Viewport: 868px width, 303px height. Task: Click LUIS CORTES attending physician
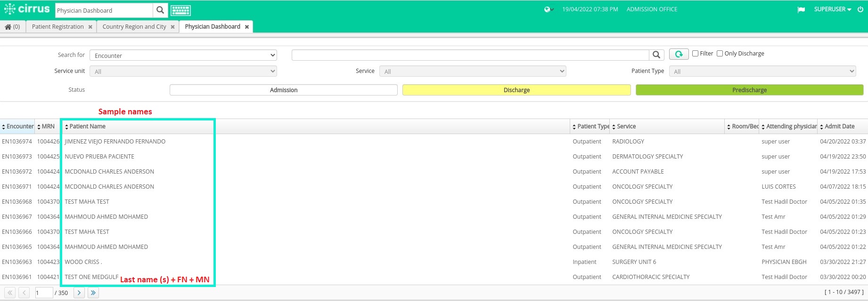(778, 187)
